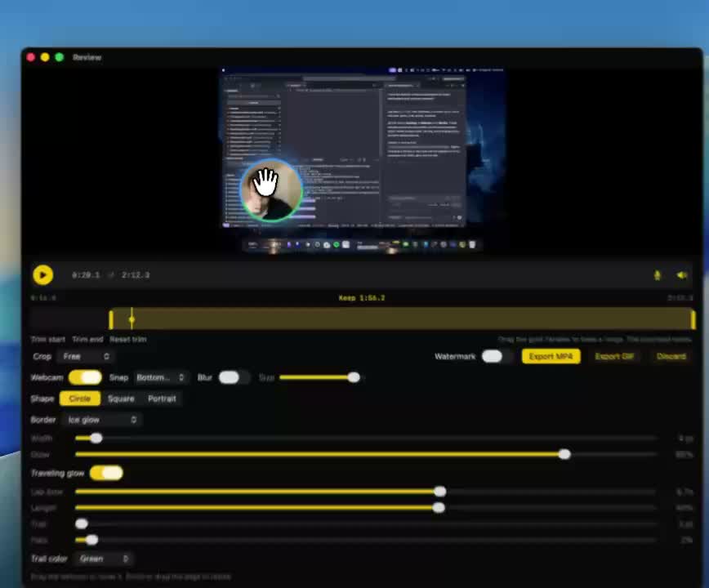709x588 pixels.
Task: Click Reset trim
Action: pyautogui.click(x=128, y=339)
